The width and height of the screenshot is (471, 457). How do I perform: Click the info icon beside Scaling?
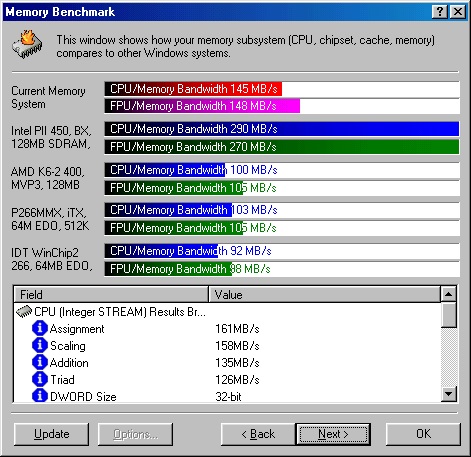[40, 345]
